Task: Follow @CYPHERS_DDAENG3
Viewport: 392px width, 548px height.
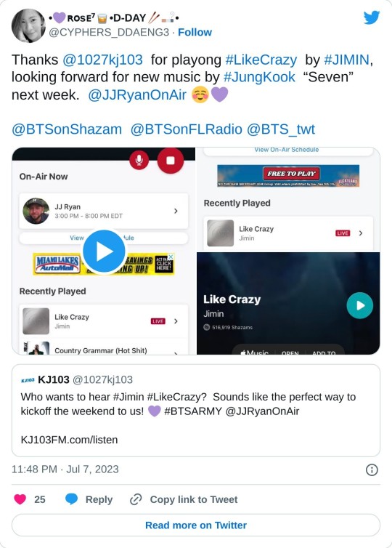Action: (x=195, y=32)
